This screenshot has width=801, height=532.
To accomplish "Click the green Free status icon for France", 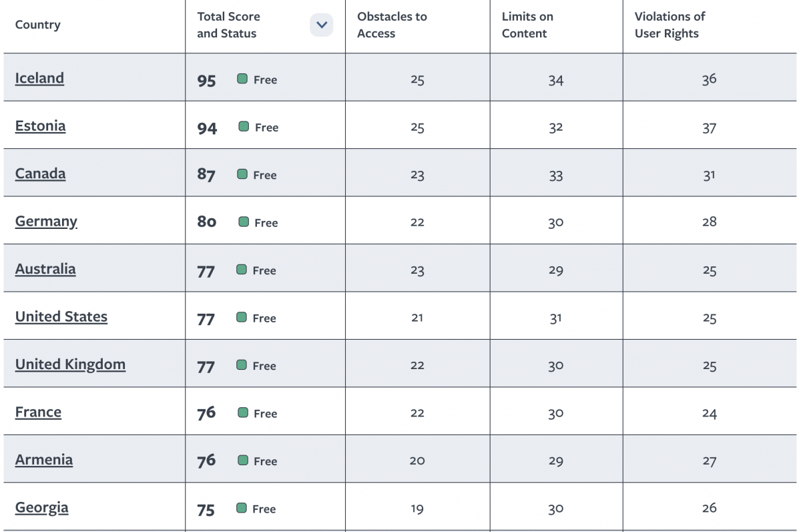I will pos(243,413).
